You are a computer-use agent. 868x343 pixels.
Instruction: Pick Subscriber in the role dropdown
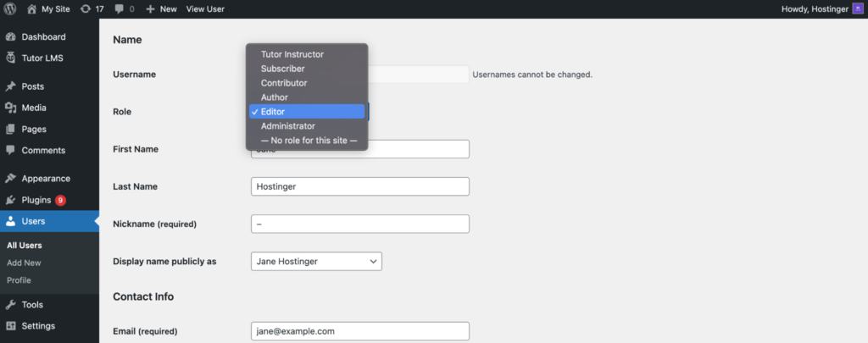283,69
